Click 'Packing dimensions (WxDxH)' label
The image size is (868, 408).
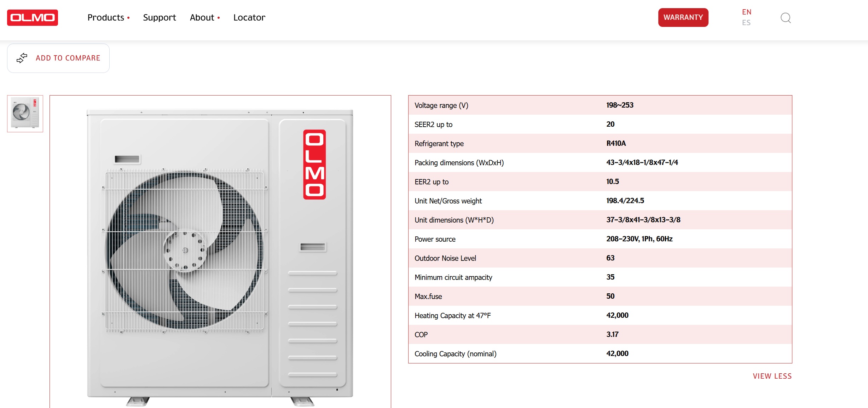click(x=459, y=163)
